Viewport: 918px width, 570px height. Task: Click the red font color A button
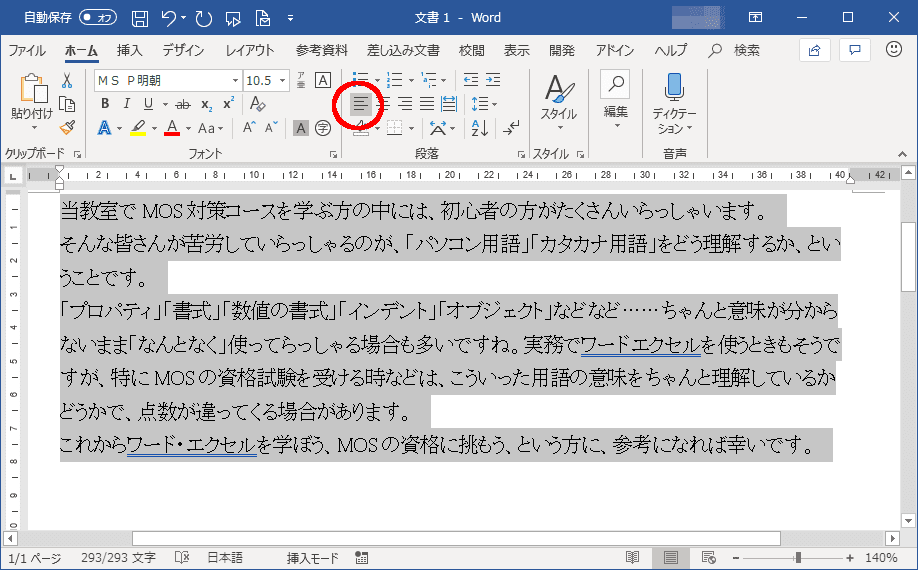(172, 128)
